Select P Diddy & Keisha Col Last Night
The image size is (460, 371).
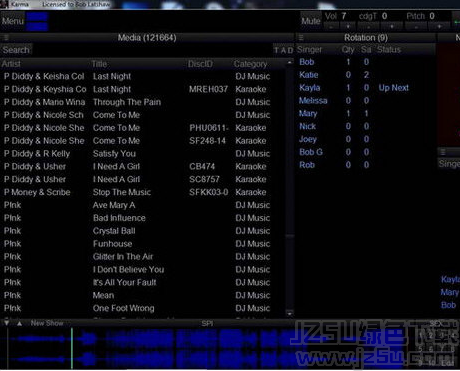143,76
